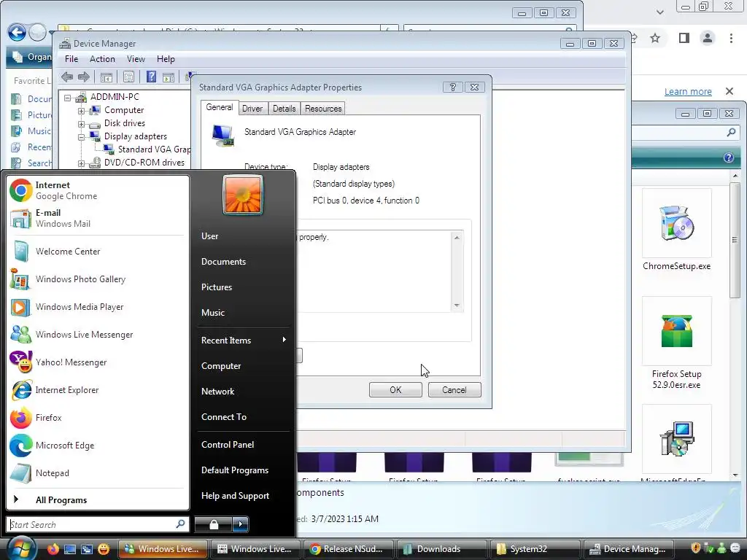Collapse the Display adapters node
The width and height of the screenshot is (747, 560).
[81, 137]
